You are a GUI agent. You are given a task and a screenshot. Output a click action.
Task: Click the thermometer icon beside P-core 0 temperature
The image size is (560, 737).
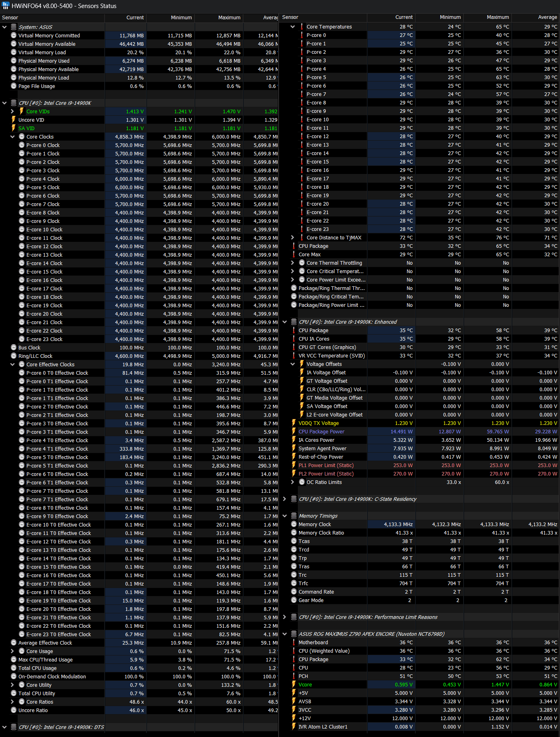pos(302,35)
